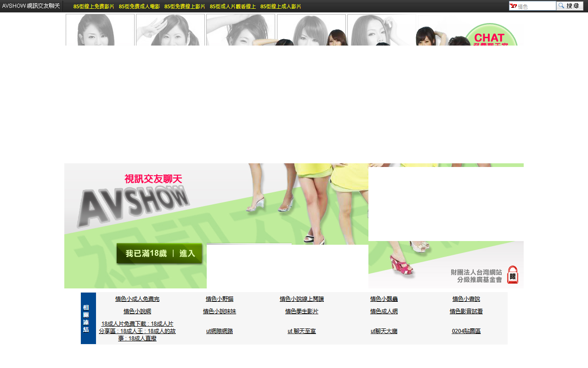Open the 情色小野貓 related link
588x368 pixels.
220,299
